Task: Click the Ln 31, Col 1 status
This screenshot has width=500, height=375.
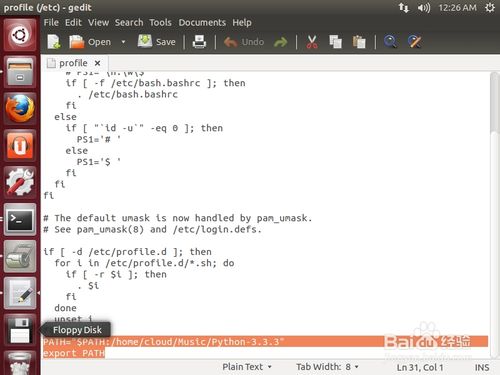Action: click(420, 367)
